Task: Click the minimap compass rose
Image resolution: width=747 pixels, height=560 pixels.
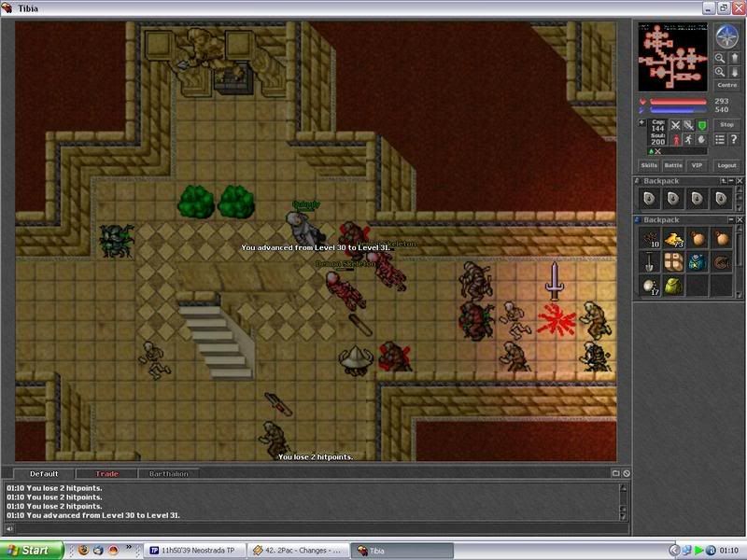Action: coord(727,36)
